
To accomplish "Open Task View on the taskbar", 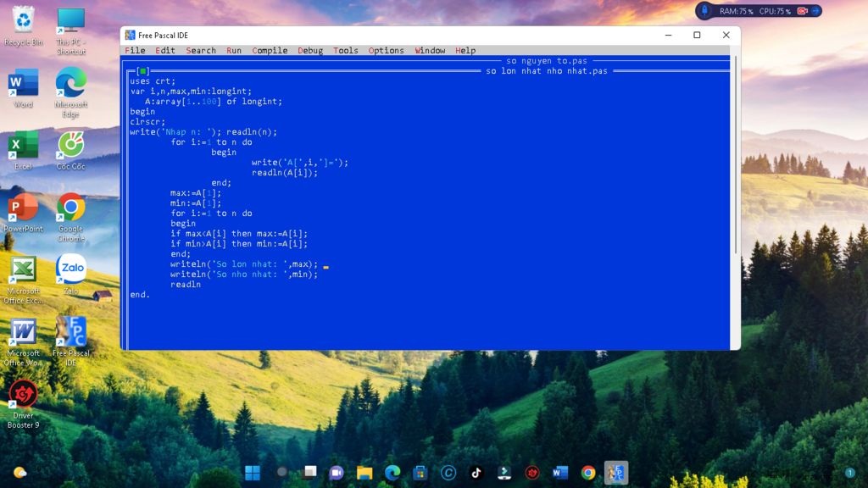I will pyautogui.click(x=310, y=473).
